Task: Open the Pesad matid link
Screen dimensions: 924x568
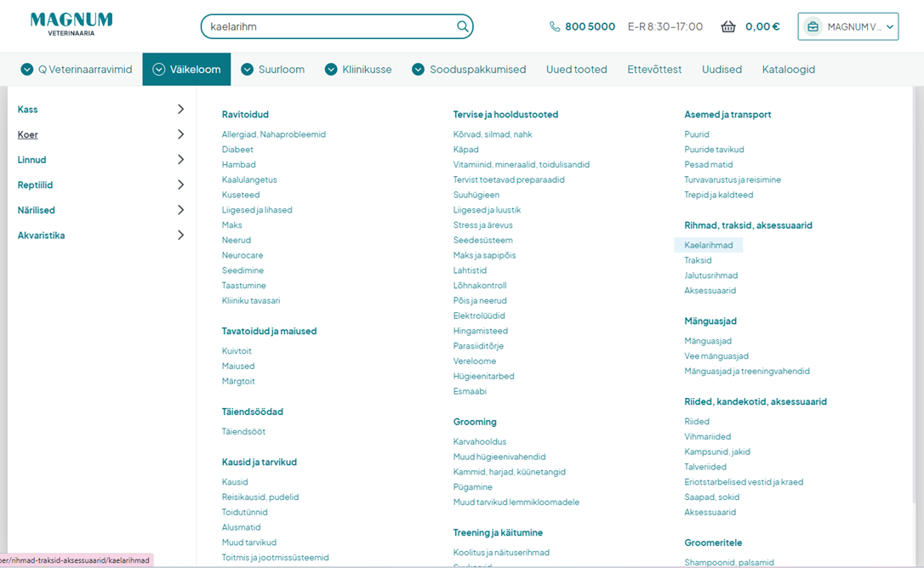Action: [x=709, y=165]
